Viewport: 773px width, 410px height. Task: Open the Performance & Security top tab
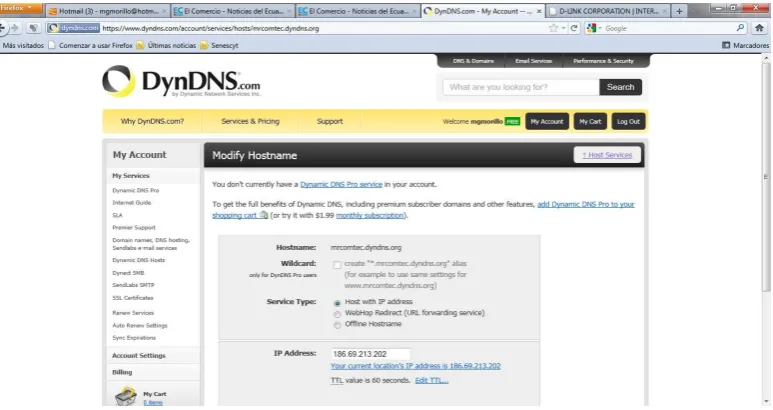click(603, 61)
